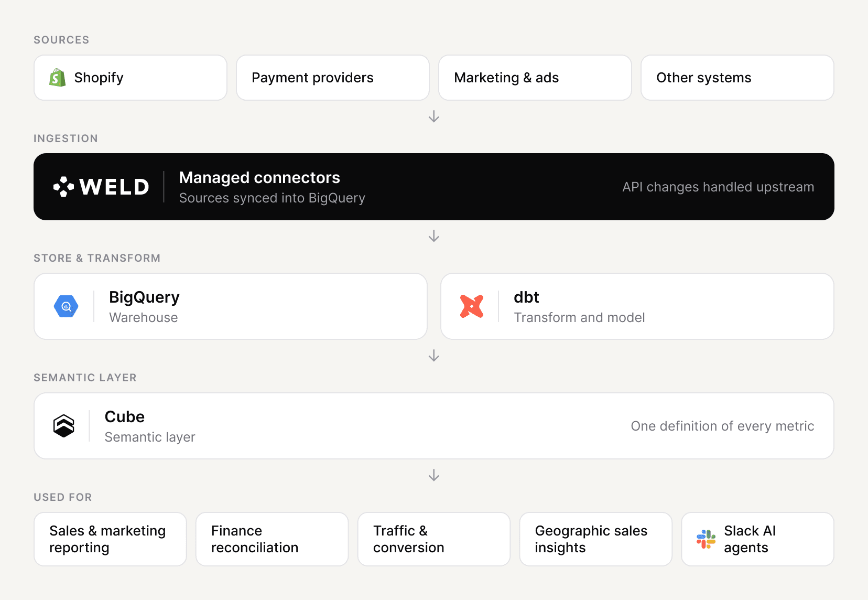
Task: Click 'API changes handled upstream' text
Action: point(718,187)
